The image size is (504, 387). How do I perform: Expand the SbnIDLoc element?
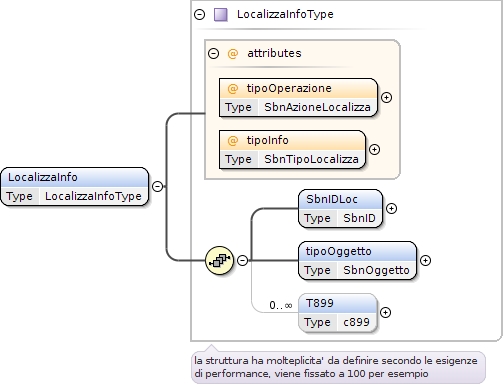click(x=391, y=209)
